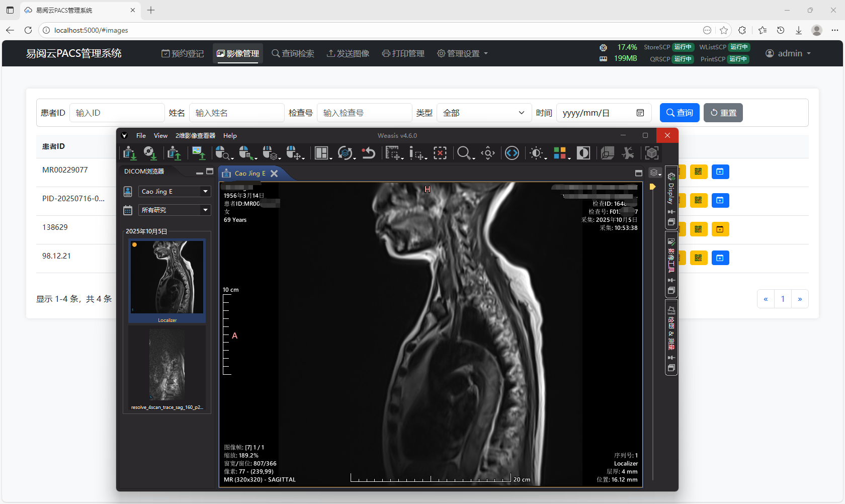Image resolution: width=845 pixels, height=504 pixels.
Task: Open the Cao Jing E patient dropdown
Action: click(205, 192)
